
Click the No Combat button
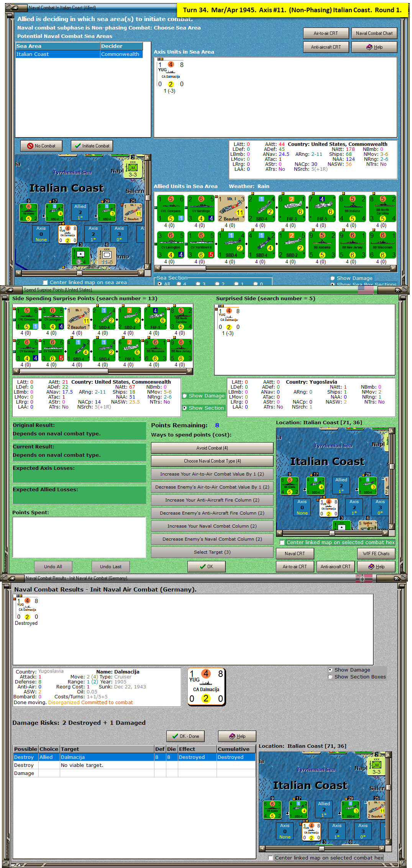[x=41, y=146]
